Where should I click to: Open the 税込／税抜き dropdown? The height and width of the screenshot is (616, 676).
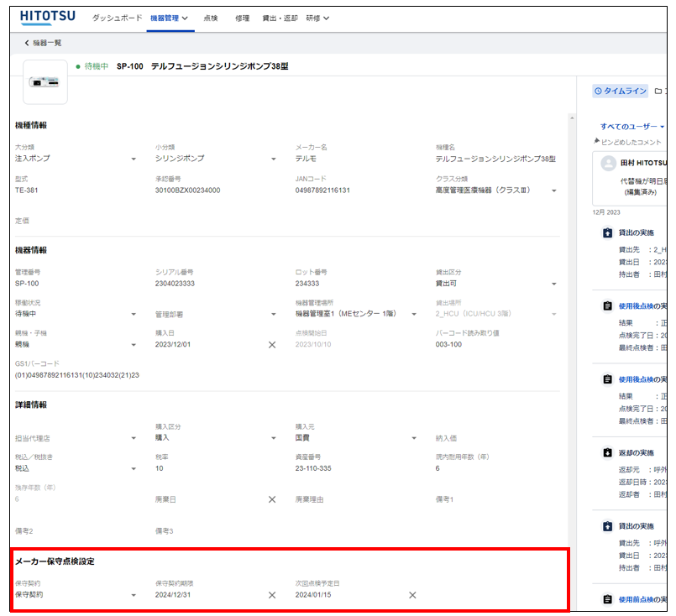coord(76,468)
